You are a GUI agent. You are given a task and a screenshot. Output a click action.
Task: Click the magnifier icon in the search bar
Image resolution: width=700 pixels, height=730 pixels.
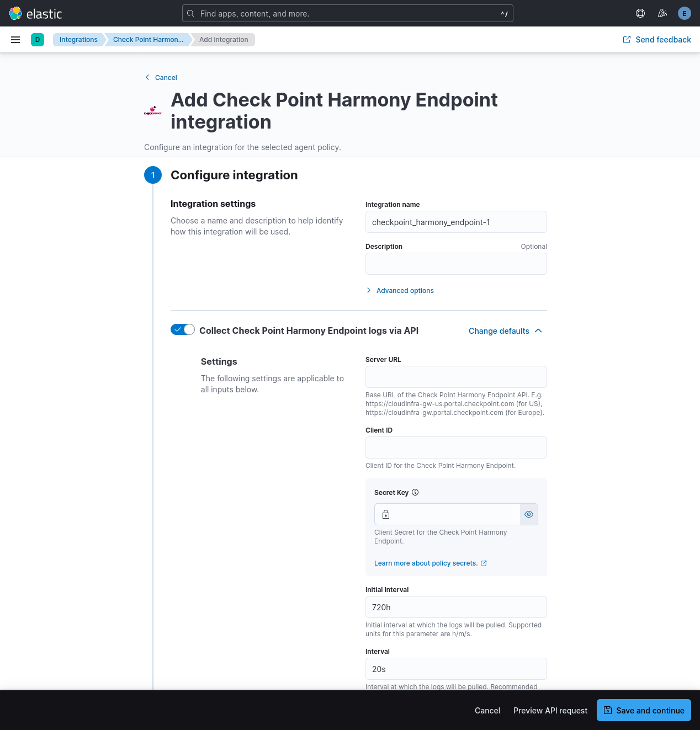[x=190, y=13]
